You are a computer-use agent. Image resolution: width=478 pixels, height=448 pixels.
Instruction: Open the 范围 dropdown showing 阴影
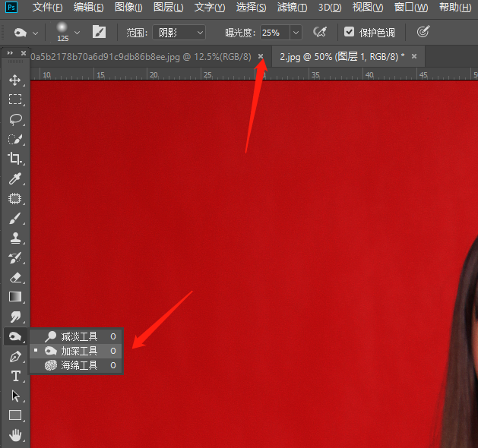pyautogui.click(x=179, y=33)
